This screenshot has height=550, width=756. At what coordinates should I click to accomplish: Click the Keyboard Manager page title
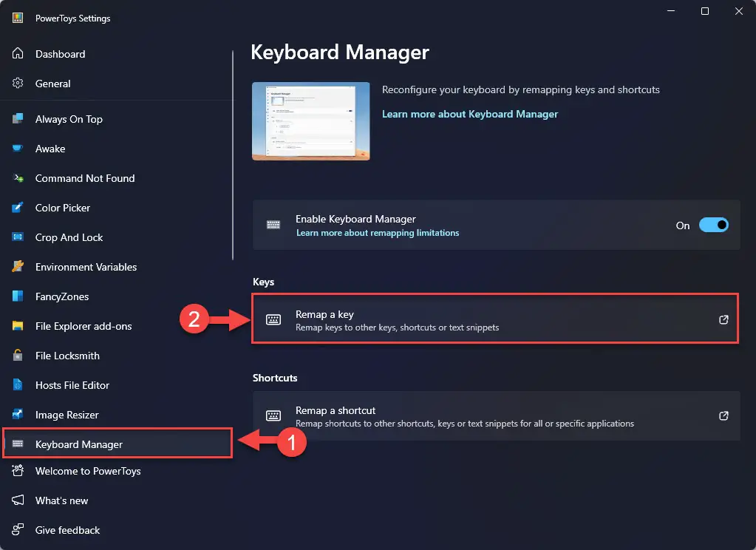(340, 52)
